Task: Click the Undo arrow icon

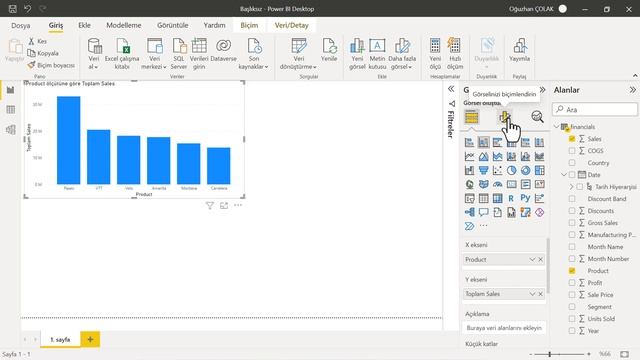Action: click(27, 9)
